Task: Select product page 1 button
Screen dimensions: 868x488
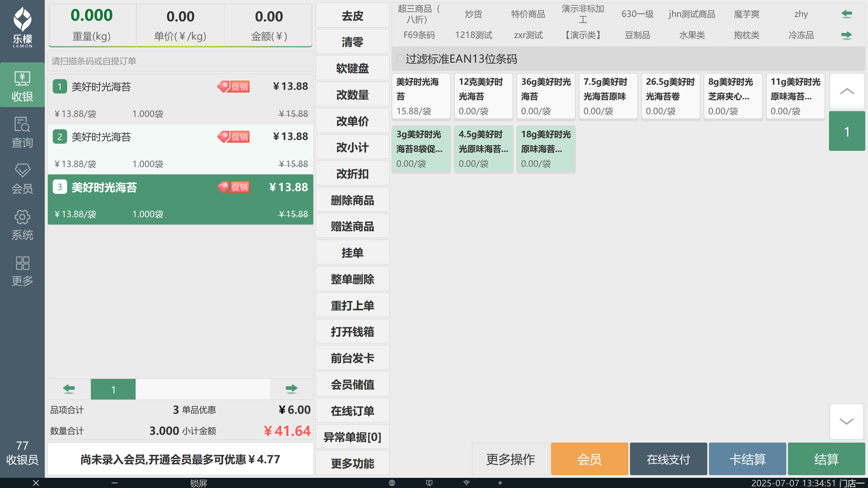Action: tap(847, 131)
